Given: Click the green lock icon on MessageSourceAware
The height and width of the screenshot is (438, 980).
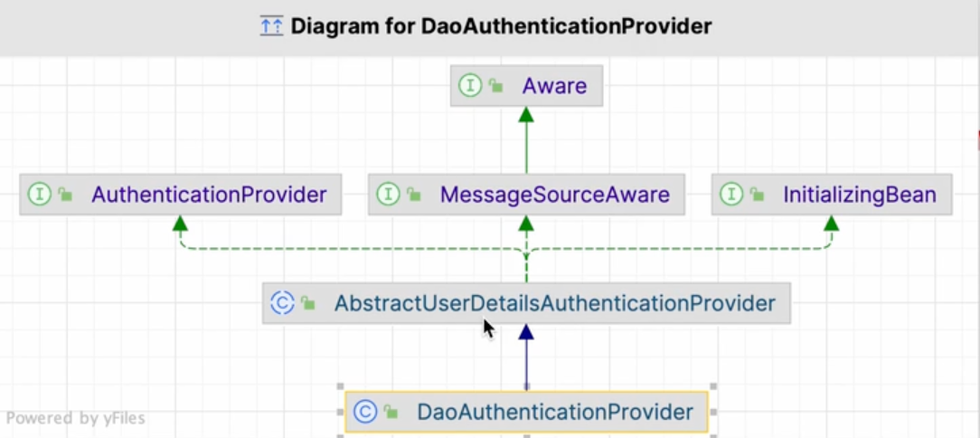Looking at the screenshot, I should click(414, 195).
